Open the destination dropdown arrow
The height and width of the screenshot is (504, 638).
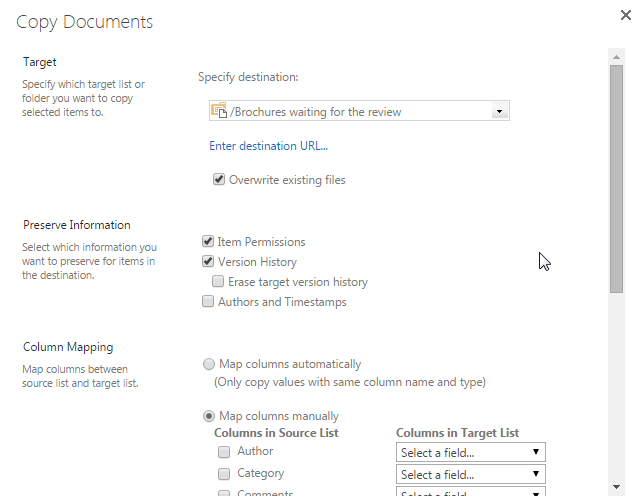pyautogui.click(x=499, y=111)
